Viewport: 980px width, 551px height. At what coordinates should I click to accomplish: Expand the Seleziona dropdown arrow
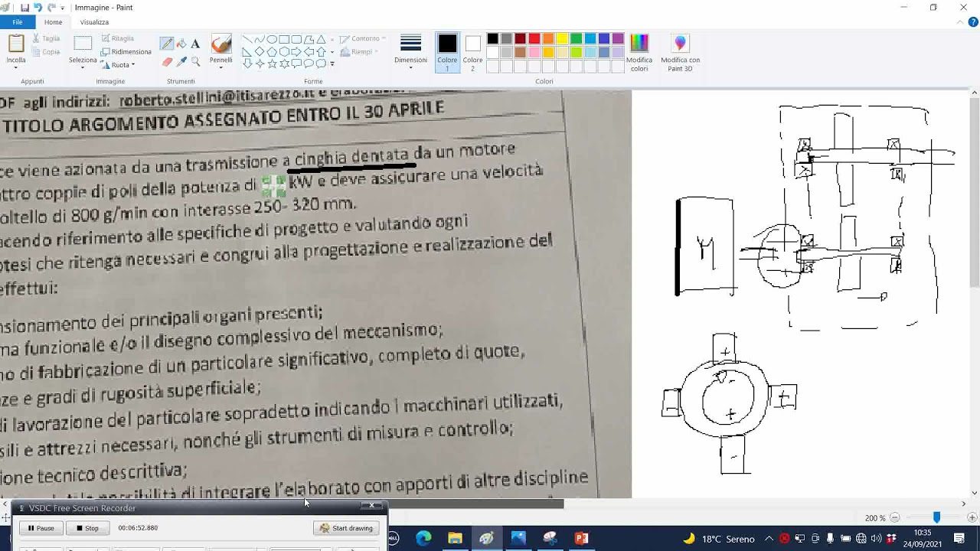(x=83, y=67)
